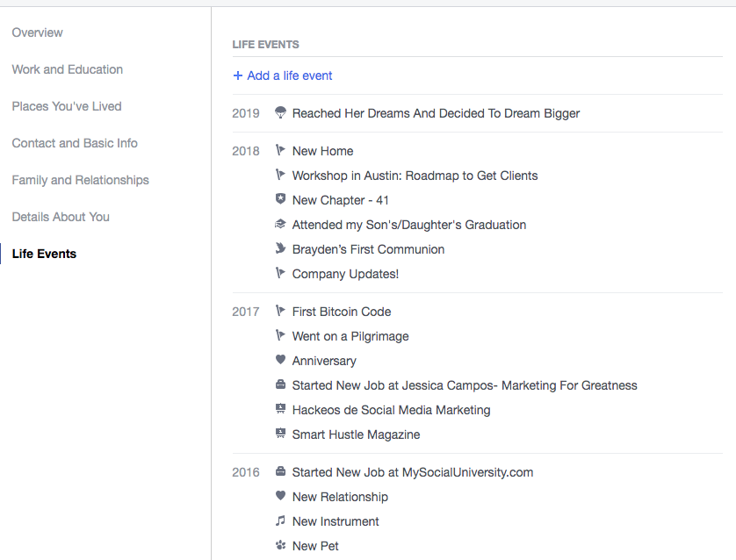The width and height of the screenshot is (736, 560).
Task: Click the parachute icon beside Reached Her Dreams
Action: click(281, 113)
